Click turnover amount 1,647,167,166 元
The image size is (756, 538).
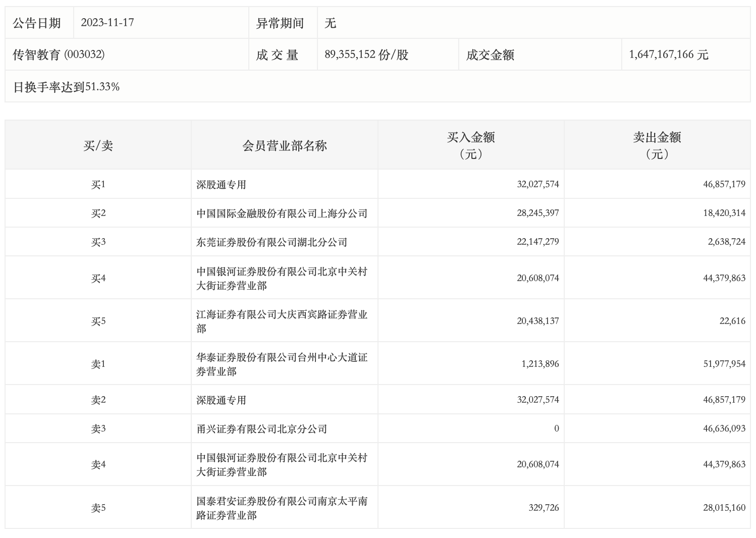pos(669,55)
